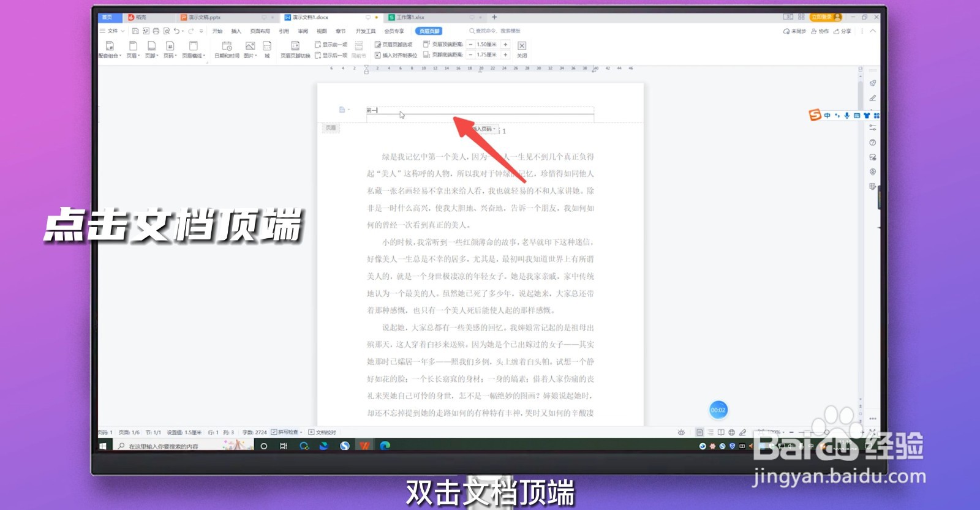
Task: Click the undo arrow icon
Action: (x=176, y=31)
